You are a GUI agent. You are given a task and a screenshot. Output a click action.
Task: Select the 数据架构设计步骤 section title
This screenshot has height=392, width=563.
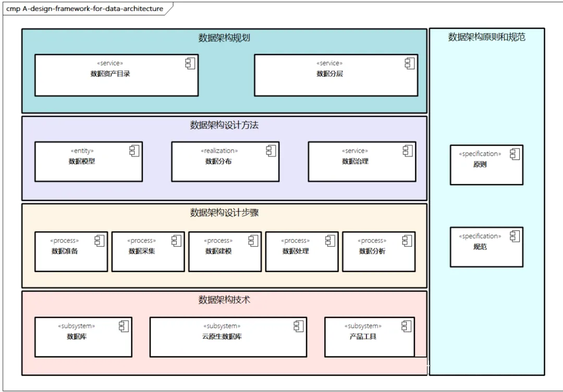(x=224, y=213)
